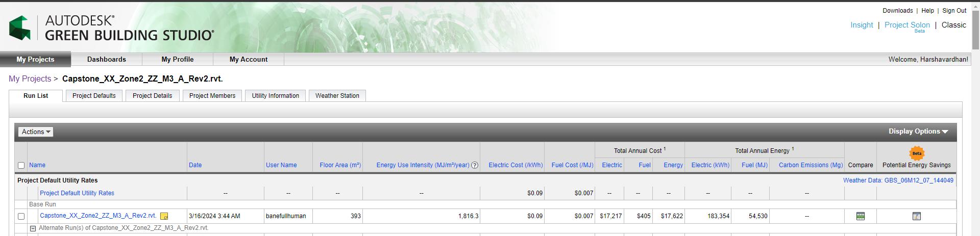Viewport: 980px width, 236px height.
Task: Sort runs by Date column
Action: (x=195, y=165)
